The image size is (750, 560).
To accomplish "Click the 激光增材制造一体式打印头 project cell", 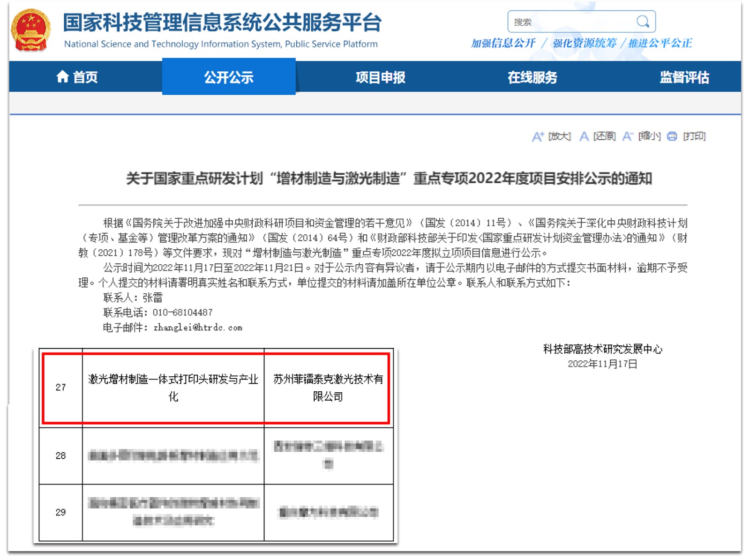I will click(173, 388).
